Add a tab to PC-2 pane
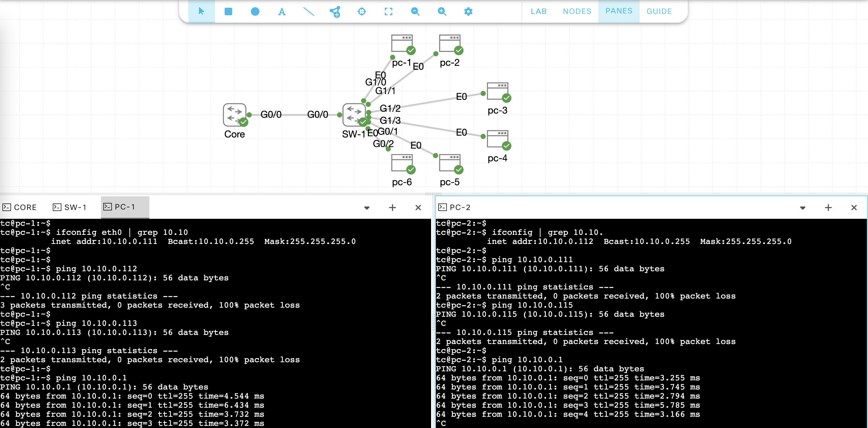 click(828, 207)
